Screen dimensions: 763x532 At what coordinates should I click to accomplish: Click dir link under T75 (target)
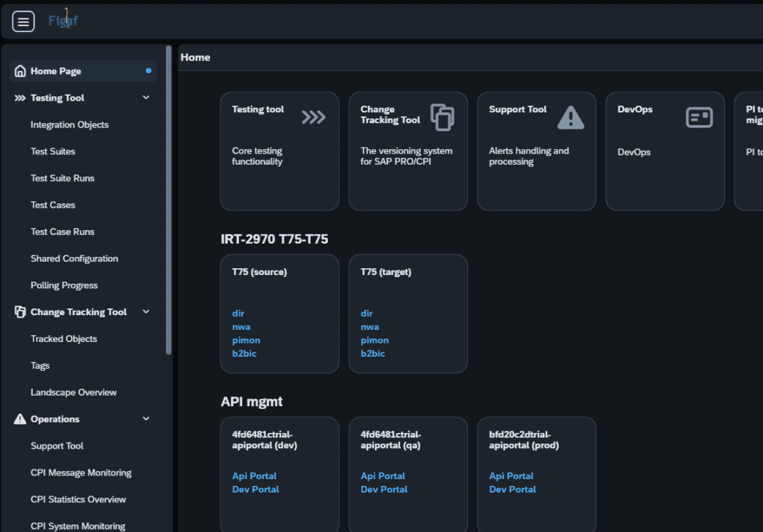(367, 314)
